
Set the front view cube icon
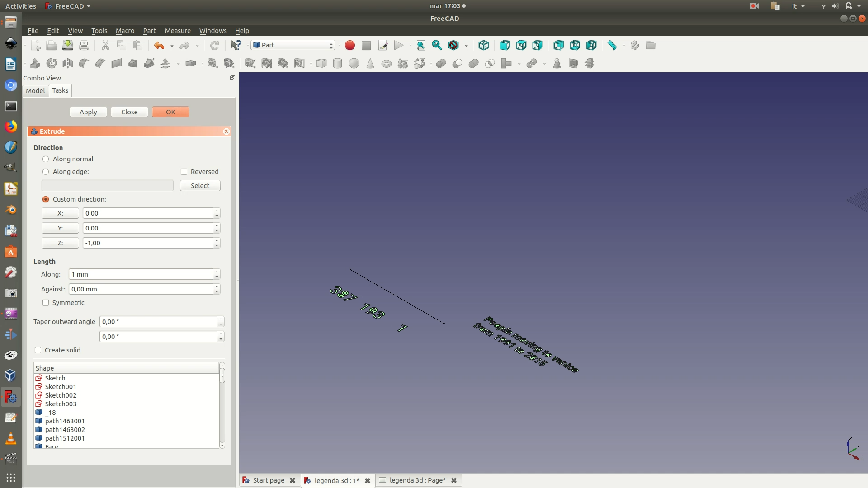(505, 45)
